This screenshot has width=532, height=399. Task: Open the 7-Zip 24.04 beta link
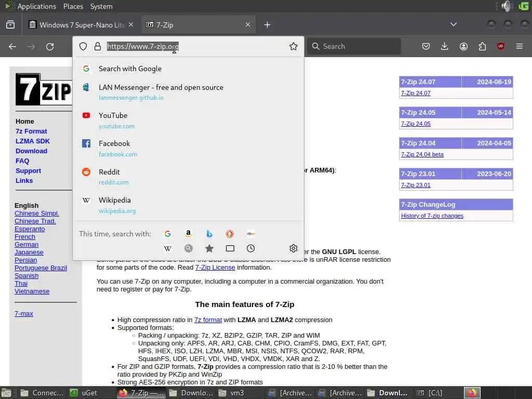[422, 154]
